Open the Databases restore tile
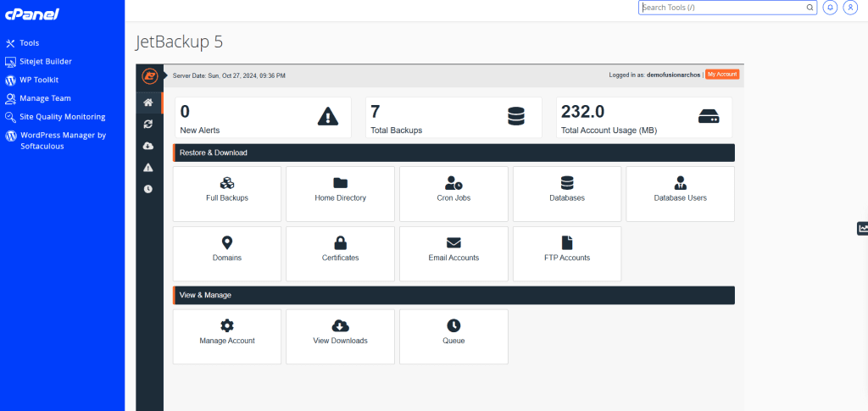 click(x=567, y=194)
